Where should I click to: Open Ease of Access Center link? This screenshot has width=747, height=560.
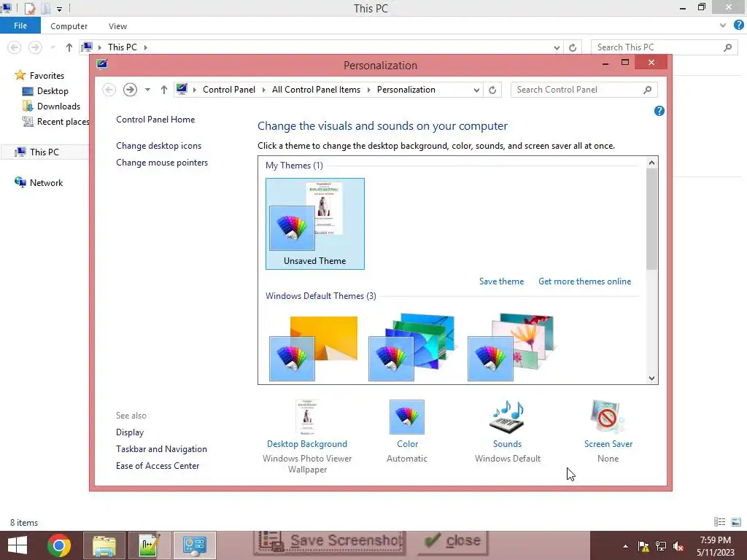tap(158, 466)
